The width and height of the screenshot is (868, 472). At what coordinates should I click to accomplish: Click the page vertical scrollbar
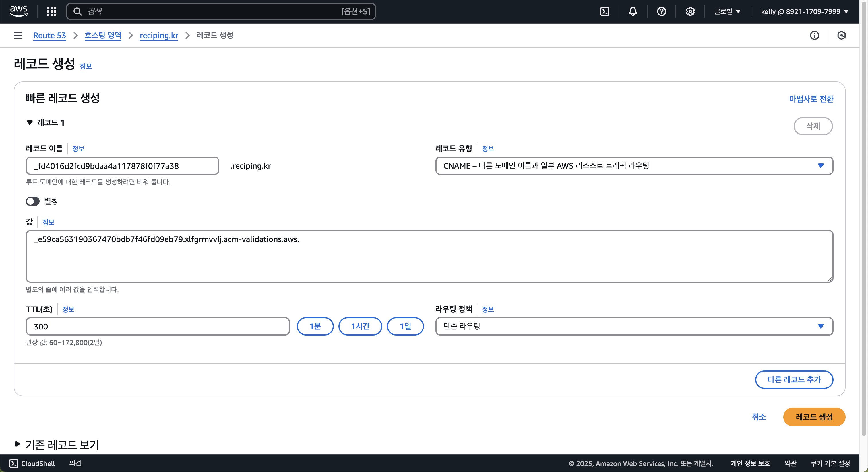pos(864,219)
